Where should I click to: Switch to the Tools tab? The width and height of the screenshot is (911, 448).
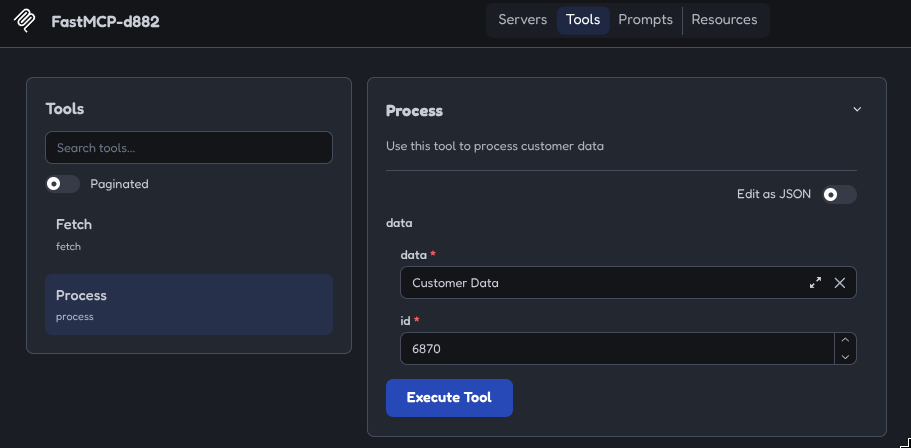click(583, 20)
